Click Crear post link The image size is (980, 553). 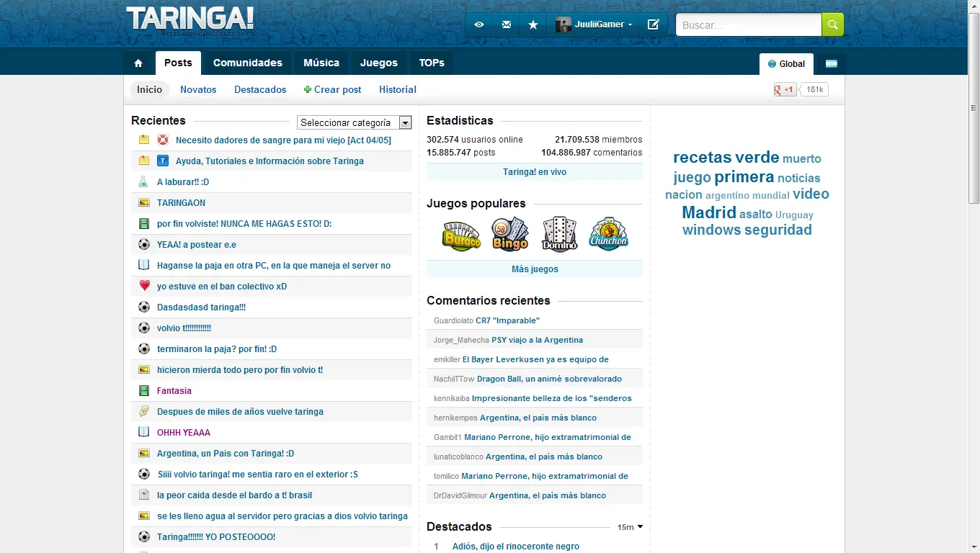(333, 89)
